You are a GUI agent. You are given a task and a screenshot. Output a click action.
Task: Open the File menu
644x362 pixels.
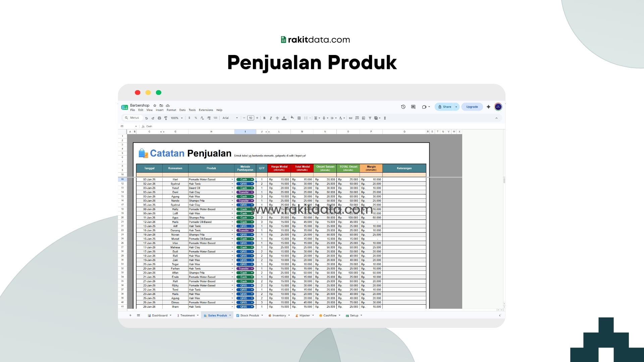click(132, 110)
